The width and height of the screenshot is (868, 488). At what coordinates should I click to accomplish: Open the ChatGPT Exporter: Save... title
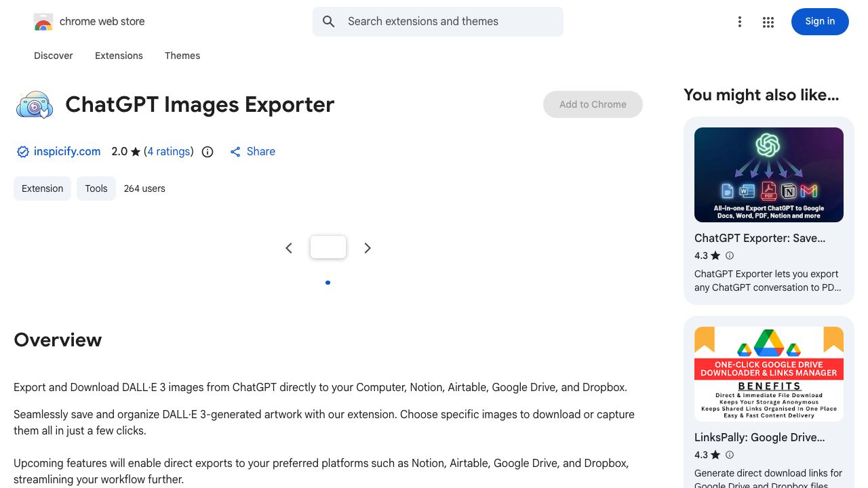759,239
